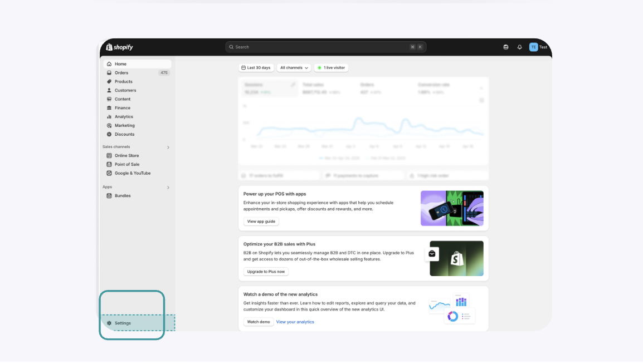Go to Customers in the sidebar
643x364 pixels.
[x=125, y=90]
